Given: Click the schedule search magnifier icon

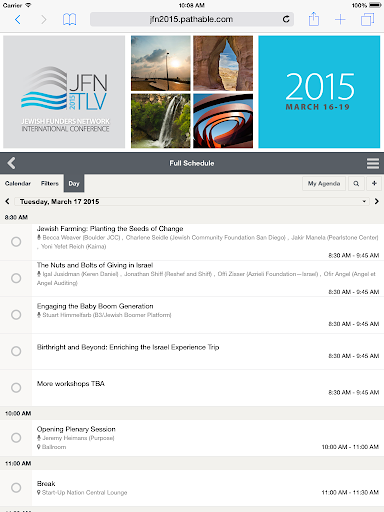Looking at the screenshot, I should click(356, 183).
